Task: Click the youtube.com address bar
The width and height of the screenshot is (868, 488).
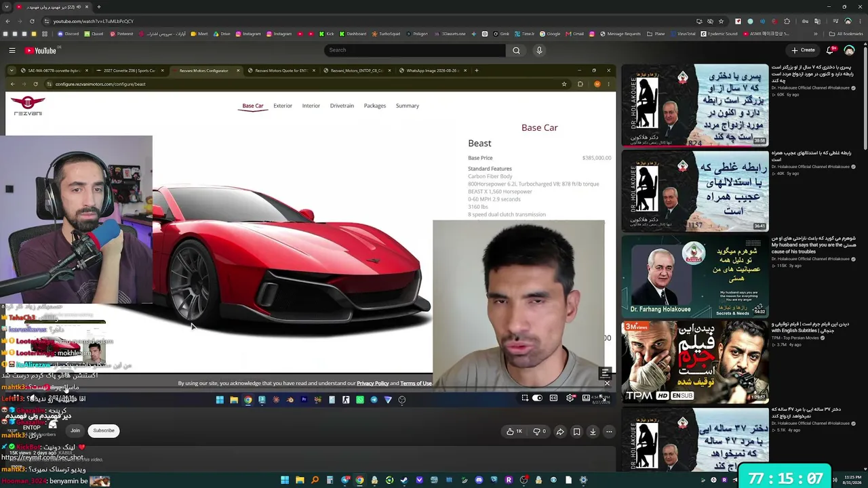Action: point(380,21)
